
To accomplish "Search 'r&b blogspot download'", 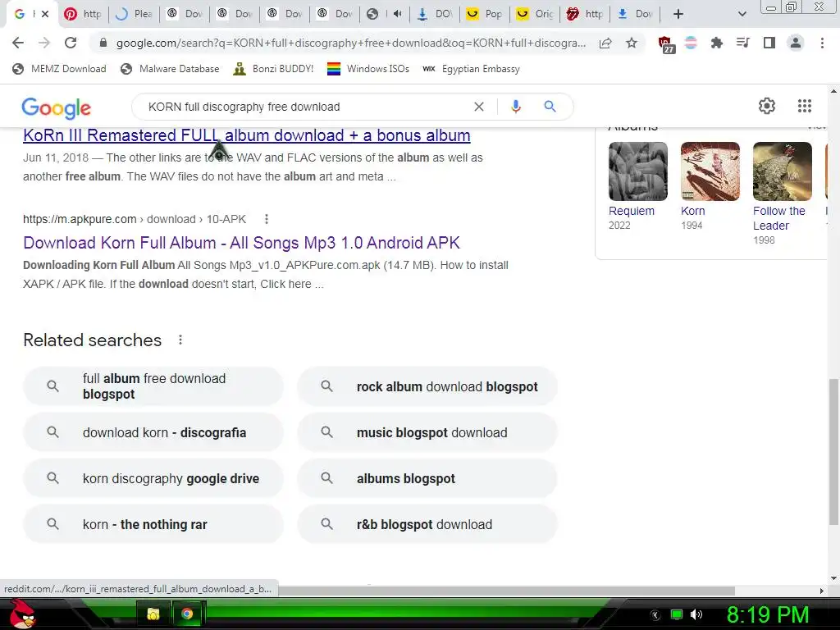I will point(427,524).
